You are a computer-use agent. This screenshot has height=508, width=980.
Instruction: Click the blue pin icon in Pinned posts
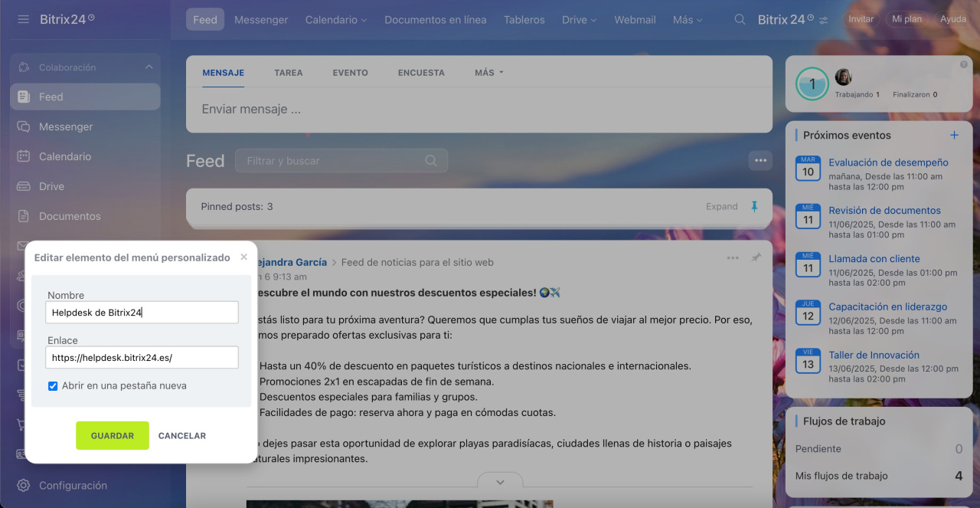click(x=754, y=207)
